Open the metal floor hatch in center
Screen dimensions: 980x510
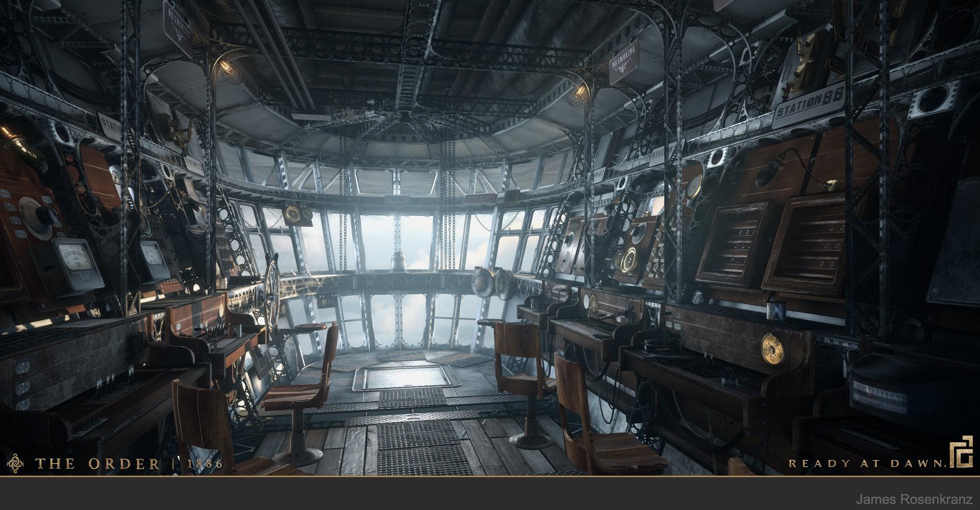[403, 378]
